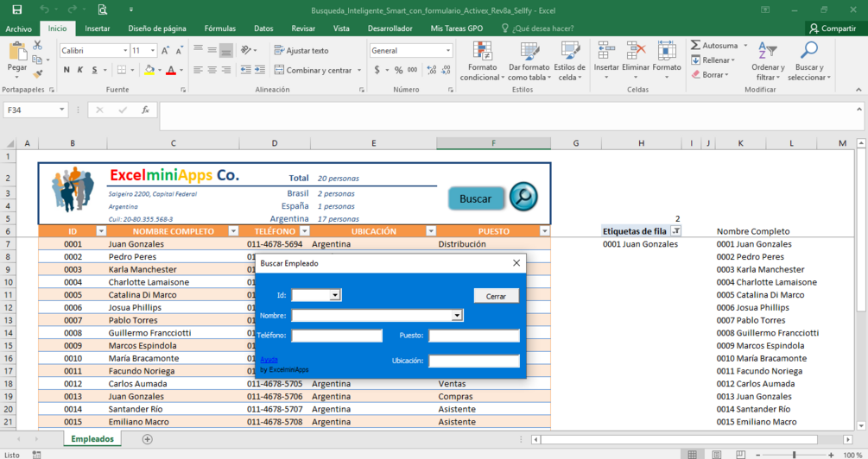
Task: Click the Teléfono input field in the dialog
Action: tap(337, 336)
